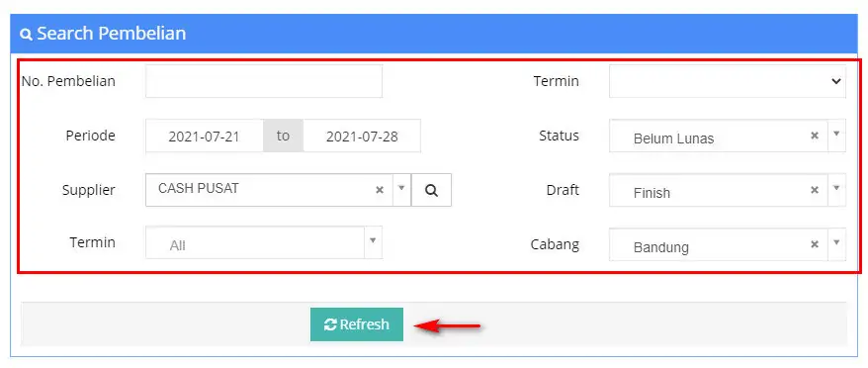868x368 pixels.
Task: Open the Termin All dropdown
Action: [264, 242]
